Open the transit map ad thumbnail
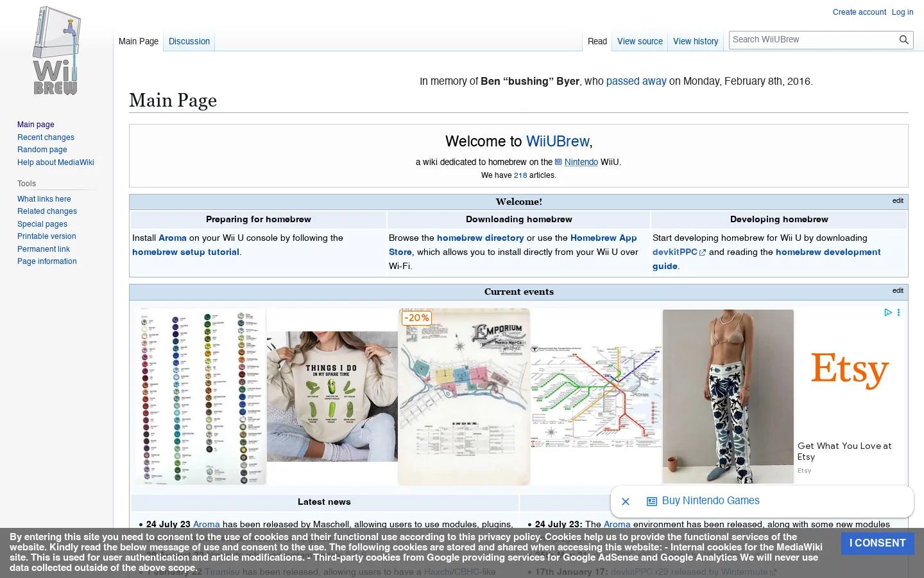Image resolution: width=924 pixels, height=578 pixels. 596,396
